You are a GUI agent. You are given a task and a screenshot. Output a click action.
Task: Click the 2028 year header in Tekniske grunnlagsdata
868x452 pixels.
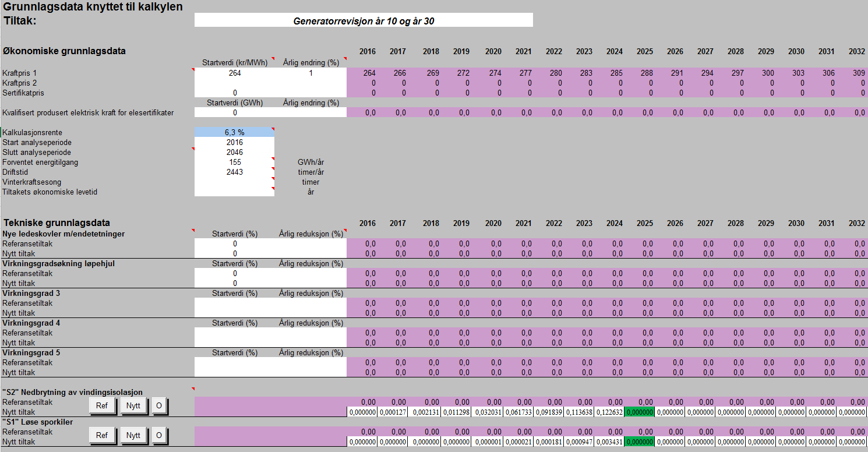pos(735,223)
